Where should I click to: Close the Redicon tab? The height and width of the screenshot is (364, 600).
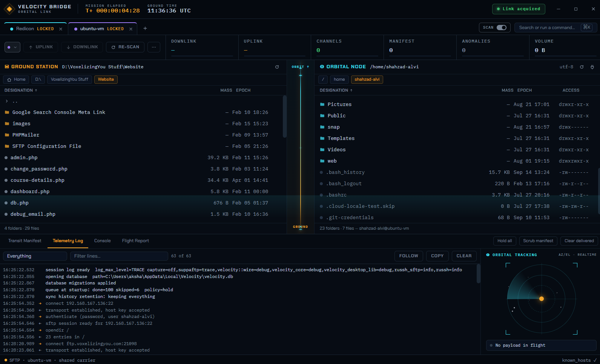[x=61, y=29]
